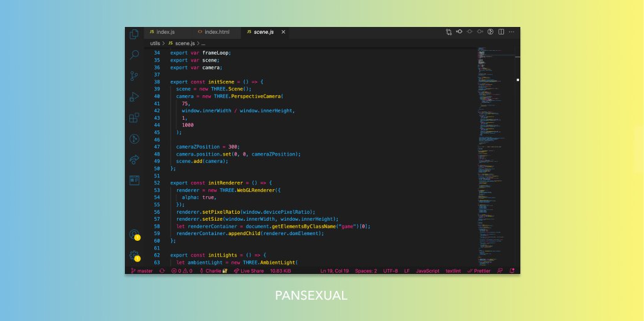Viewport: 644px width, 321px height.
Task: Click the errors and warnings count in status bar
Action: 182,271
